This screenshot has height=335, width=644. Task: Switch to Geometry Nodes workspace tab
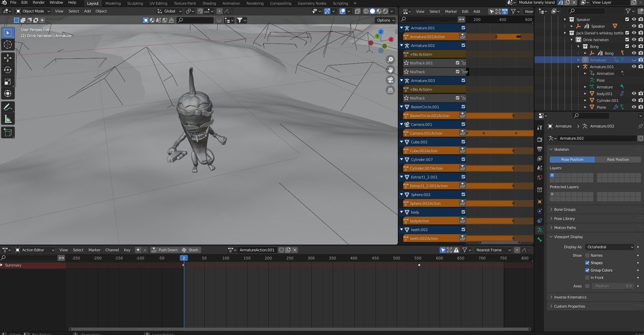click(x=312, y=3)
